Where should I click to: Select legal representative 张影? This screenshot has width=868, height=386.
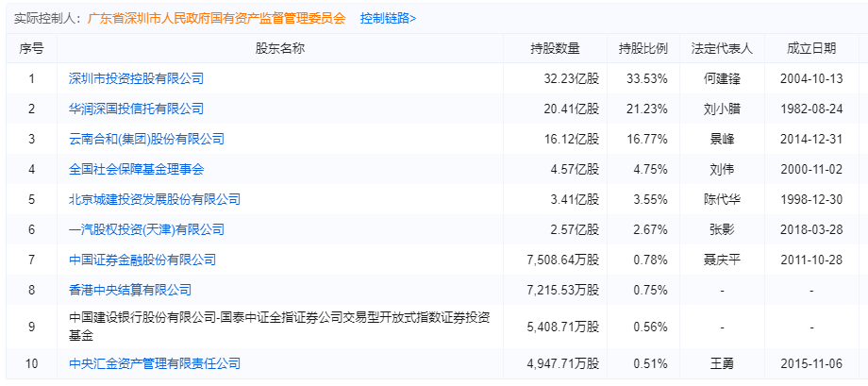coord(722,229)
